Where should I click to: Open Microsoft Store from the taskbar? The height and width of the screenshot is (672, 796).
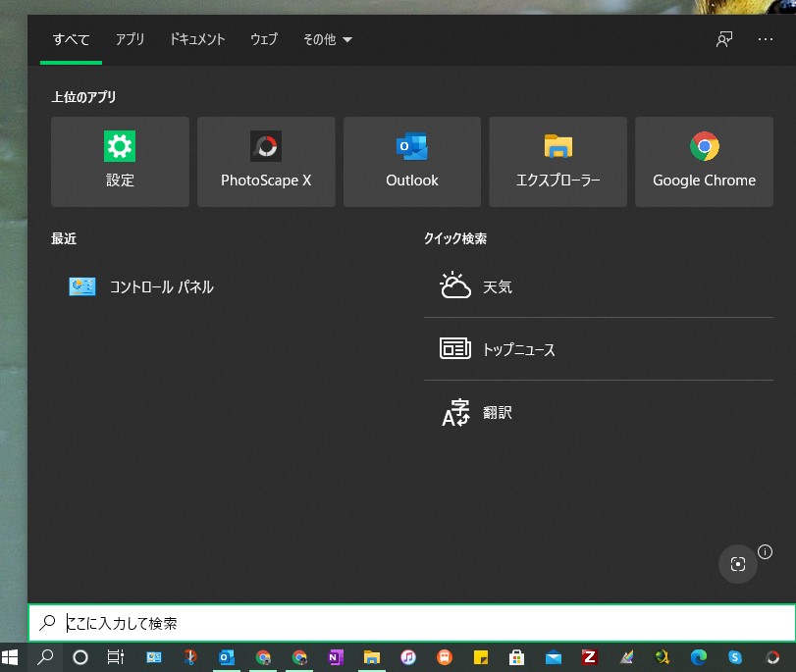click(x=517, y=657)
